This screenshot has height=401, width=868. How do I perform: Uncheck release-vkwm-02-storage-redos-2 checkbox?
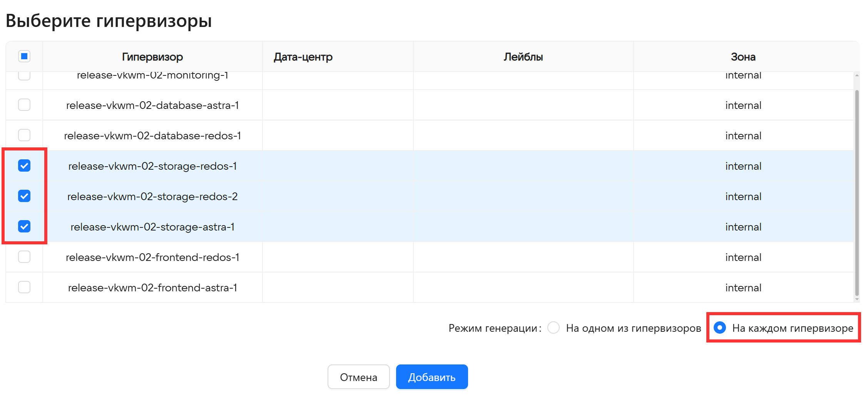(x=24, y=196)
